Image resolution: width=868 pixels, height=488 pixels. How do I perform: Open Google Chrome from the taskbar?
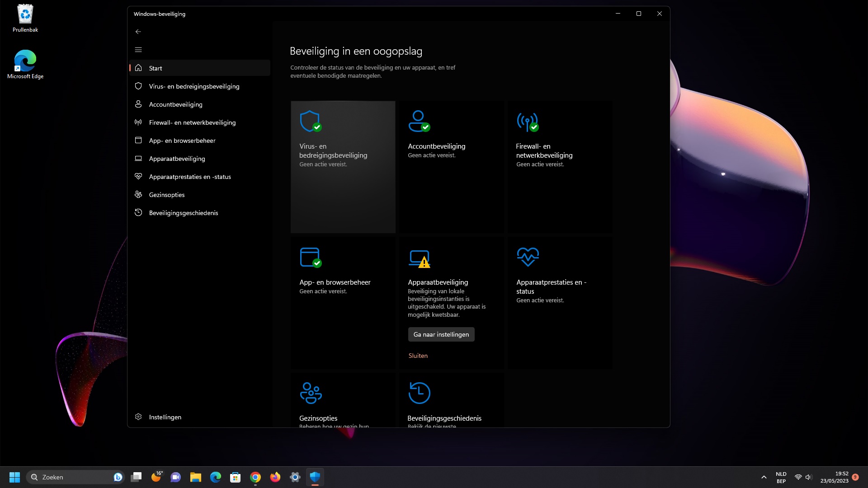[x=255, y=477]
